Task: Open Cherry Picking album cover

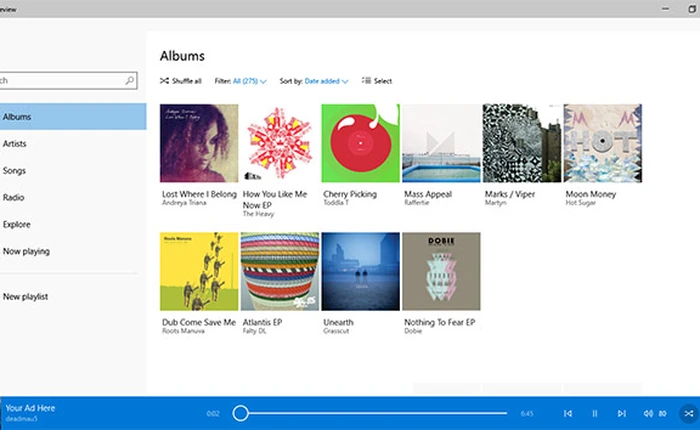Action: pyautogui.click(x=361, y=143)
